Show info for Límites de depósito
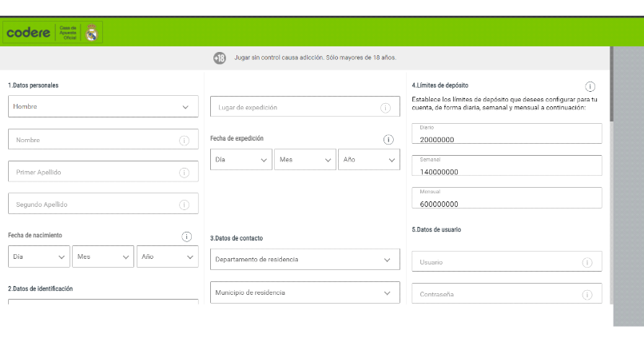Viewport: 644px width, 342px height. coord(590,86)
